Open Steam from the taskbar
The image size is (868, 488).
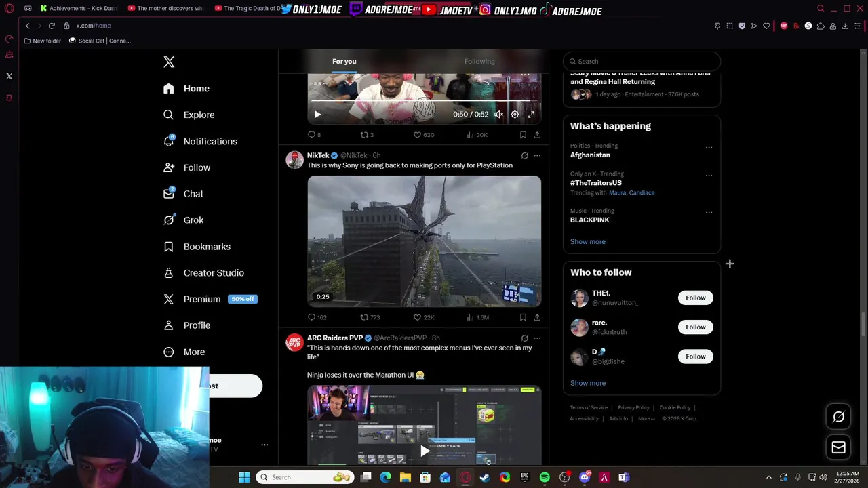485,477
